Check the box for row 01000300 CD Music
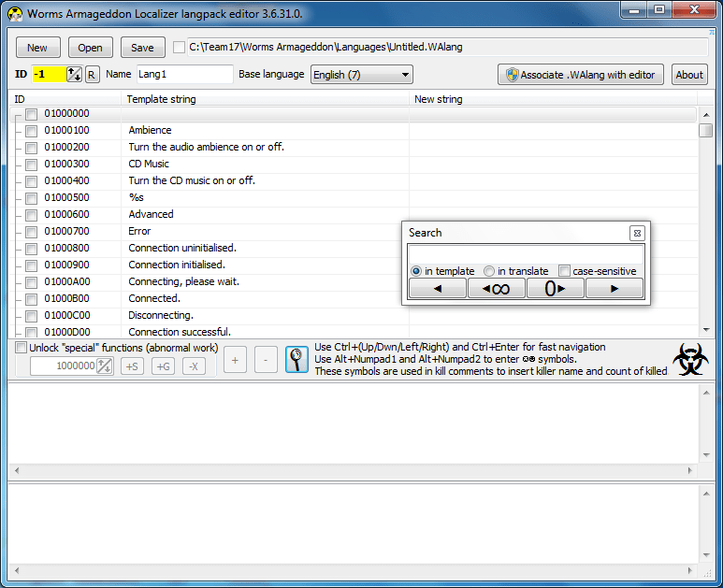Viewport: 723px width, 588px height. [x=32, y=165]
